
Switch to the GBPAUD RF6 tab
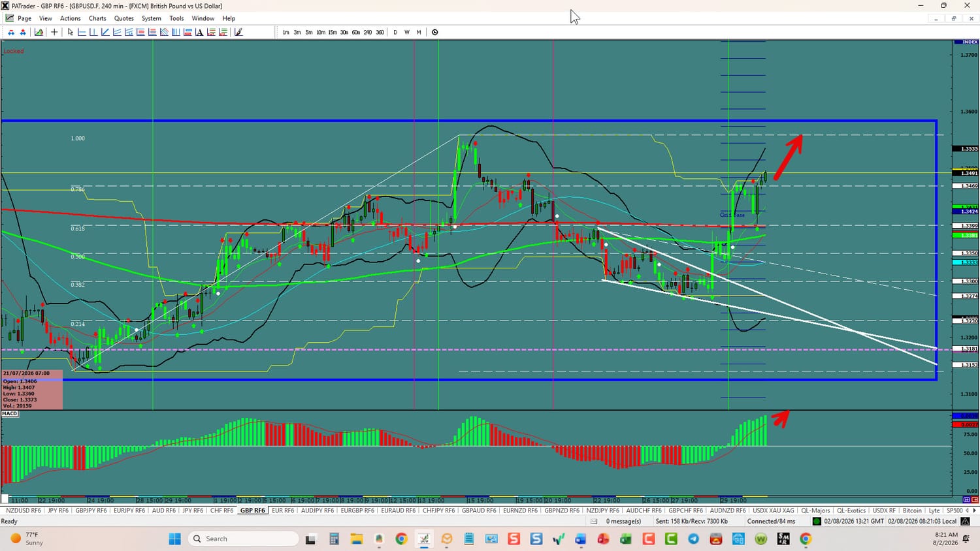click(x=479, y=511)
